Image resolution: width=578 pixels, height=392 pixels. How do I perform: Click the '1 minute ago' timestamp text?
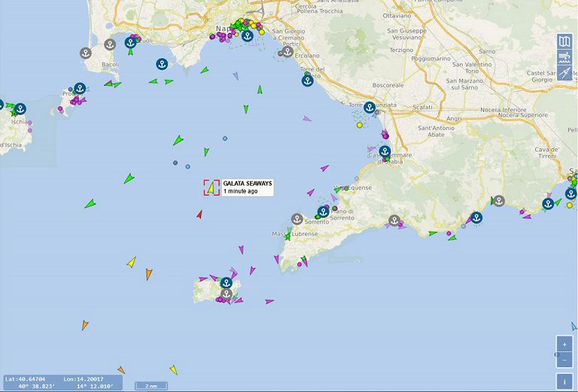point(240,191)
